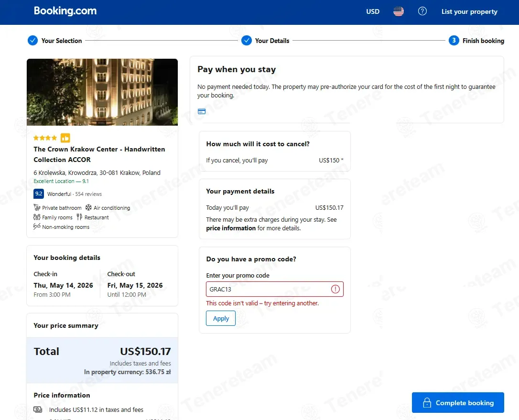
Task: Click the 6 Krolewska address text
Action: (97, 173)
